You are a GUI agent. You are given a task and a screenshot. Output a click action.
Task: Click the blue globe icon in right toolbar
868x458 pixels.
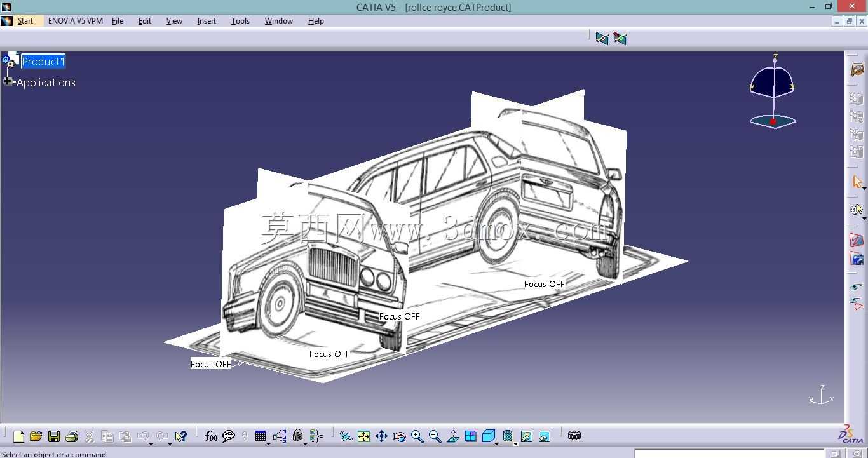pyautogui.click(x=857, y=259)
